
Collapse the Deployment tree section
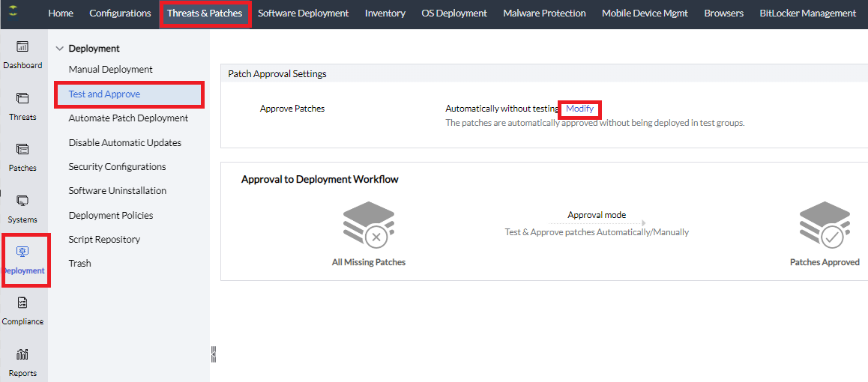[60, 49]
